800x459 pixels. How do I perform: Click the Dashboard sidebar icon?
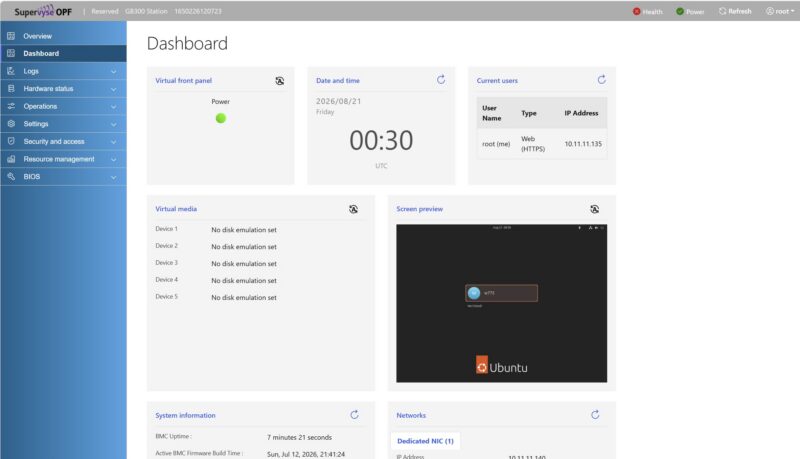pos(11,53)
